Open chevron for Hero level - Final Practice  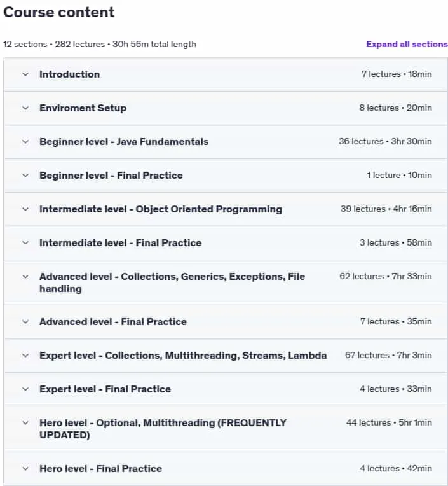click(x=25, y=469)
